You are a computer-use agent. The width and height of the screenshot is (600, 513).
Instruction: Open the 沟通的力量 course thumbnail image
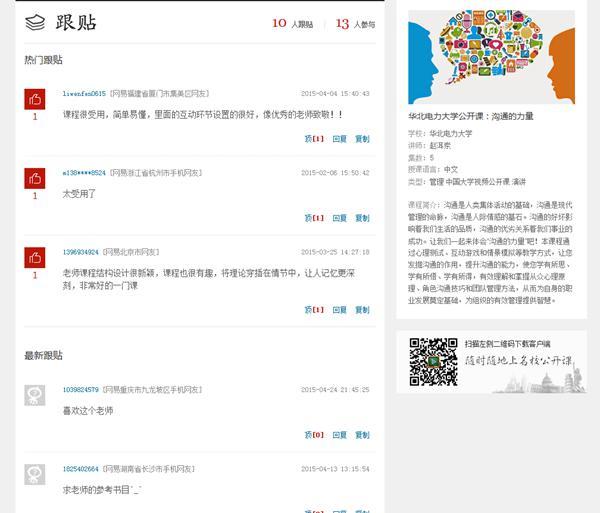pyautogui.click(x=491, y=57)
